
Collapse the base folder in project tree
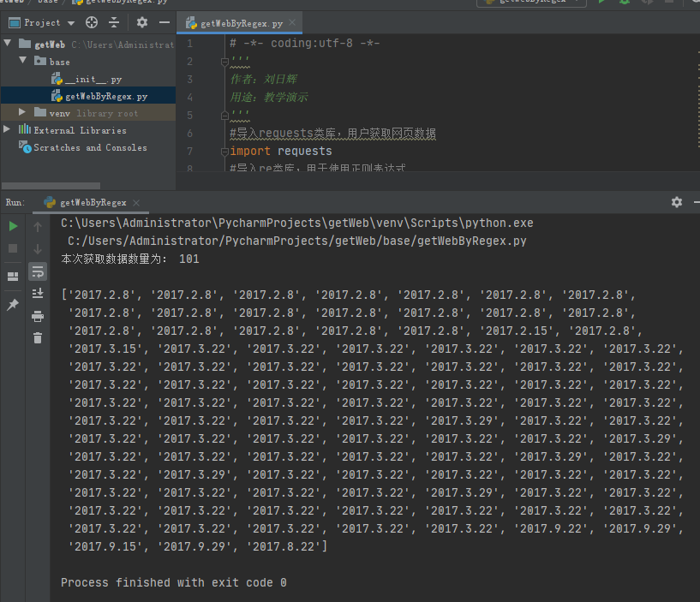coord(23,62)
